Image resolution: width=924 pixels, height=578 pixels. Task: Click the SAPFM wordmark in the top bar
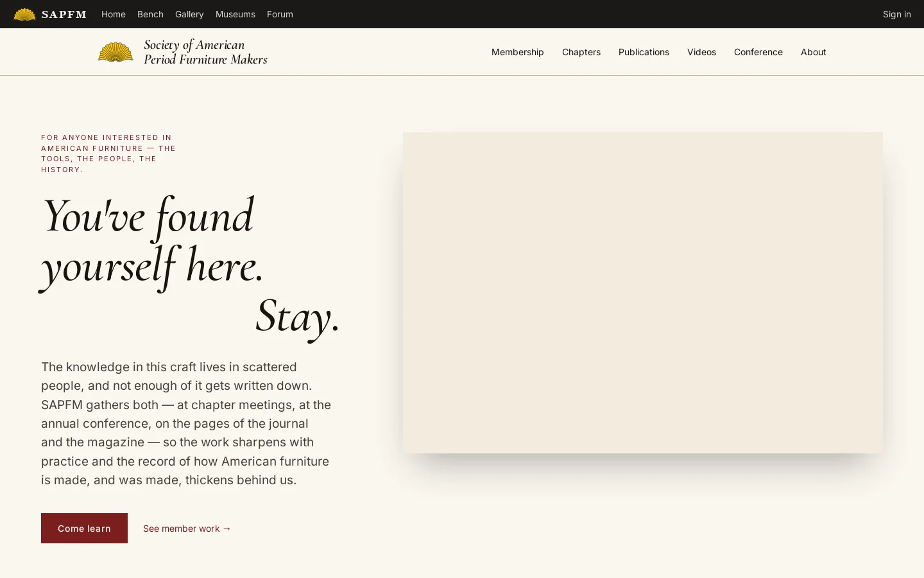point(64,14)
